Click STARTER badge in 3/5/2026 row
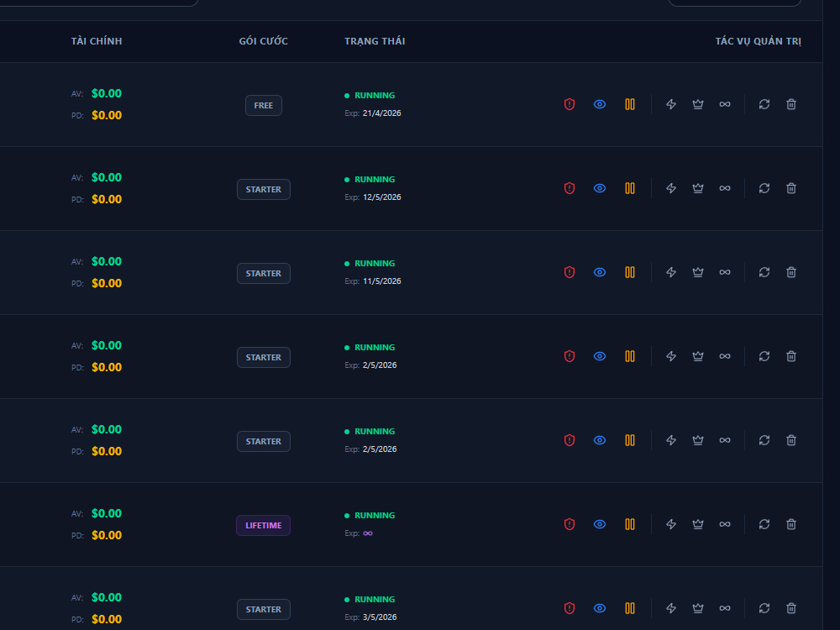840x630 pixels. [264, 610]
